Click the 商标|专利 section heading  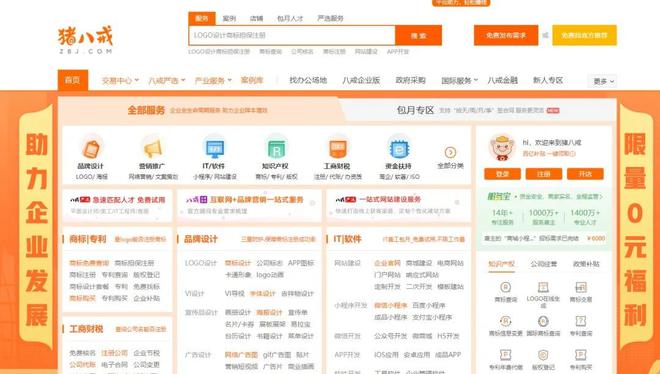tap(88, 239)
